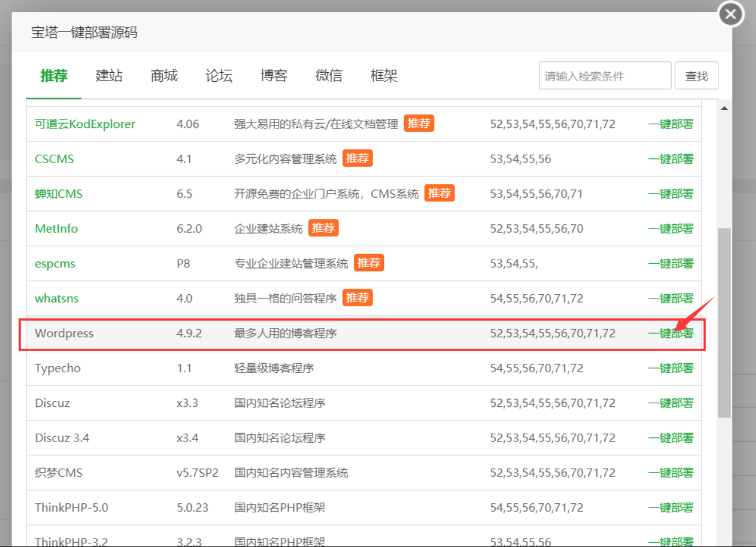
Task: Click 一键部署 in the Wordpress row
Action: click(670, 334)
